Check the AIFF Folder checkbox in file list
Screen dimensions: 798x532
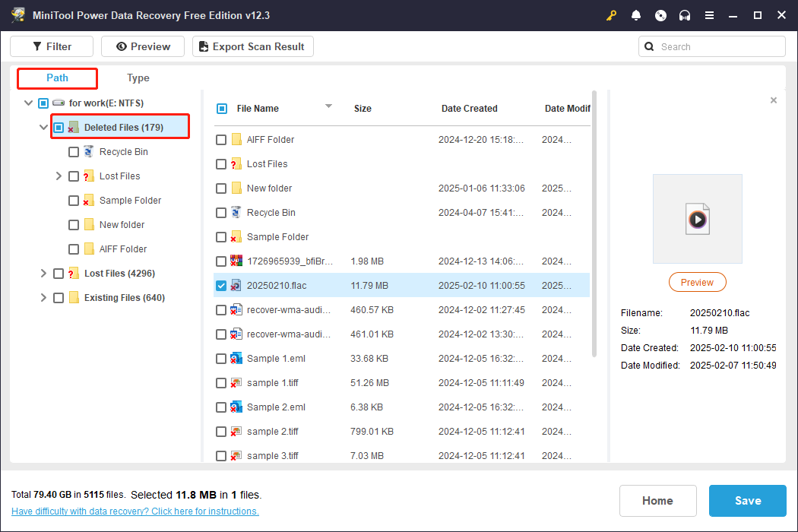coord(221,140)
